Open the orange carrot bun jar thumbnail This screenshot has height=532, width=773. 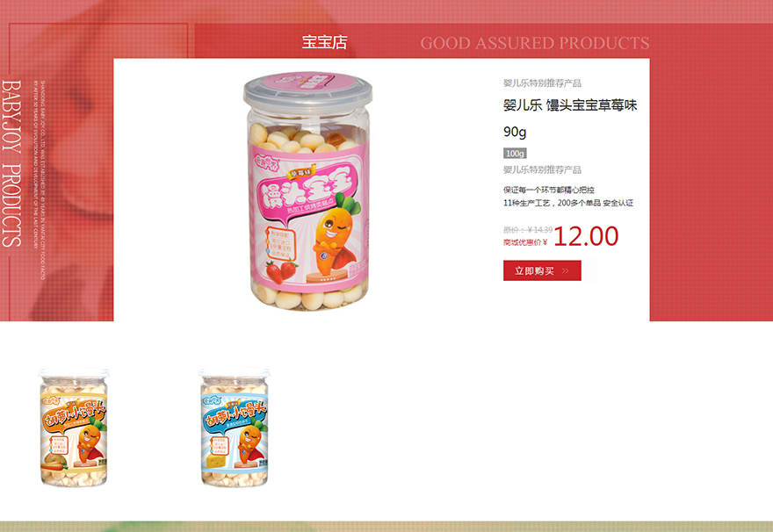(x=74, y=428)
